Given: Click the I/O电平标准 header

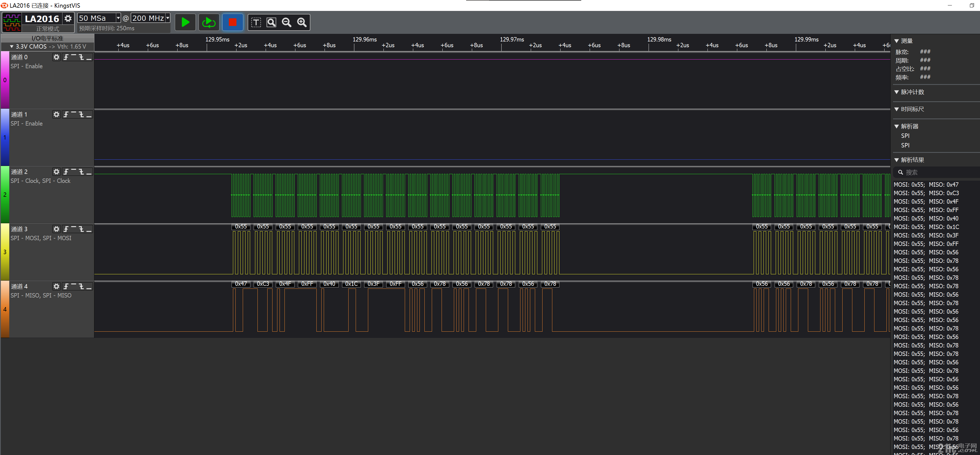Looking at the screenshot, I should pyautogui.click(x=47, y=38).
